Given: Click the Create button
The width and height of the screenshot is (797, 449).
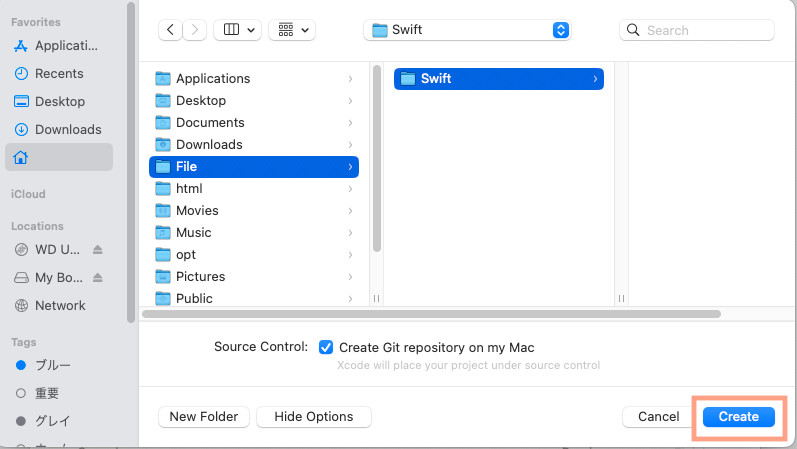Looking at the screenshot, I should (x=739, y=416).
